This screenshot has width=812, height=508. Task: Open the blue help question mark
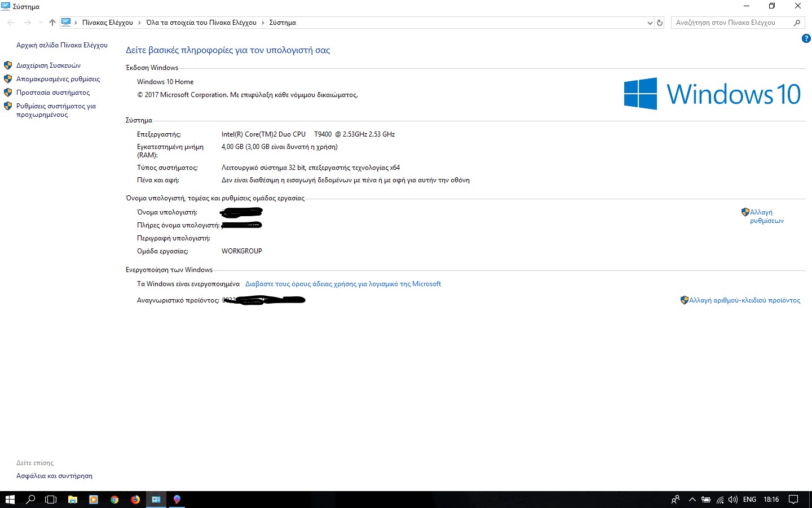click(806, 39)
